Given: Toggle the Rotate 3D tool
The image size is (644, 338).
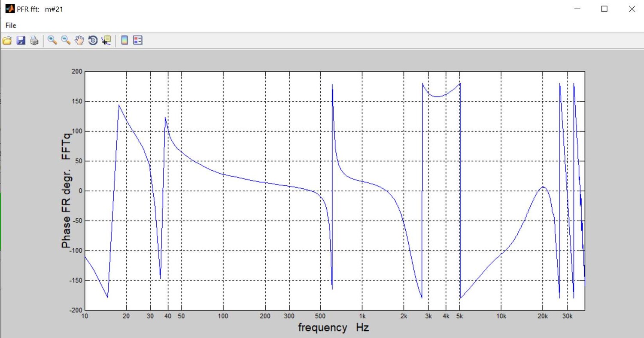Looking at the screenshot, I should coord(93,40).
